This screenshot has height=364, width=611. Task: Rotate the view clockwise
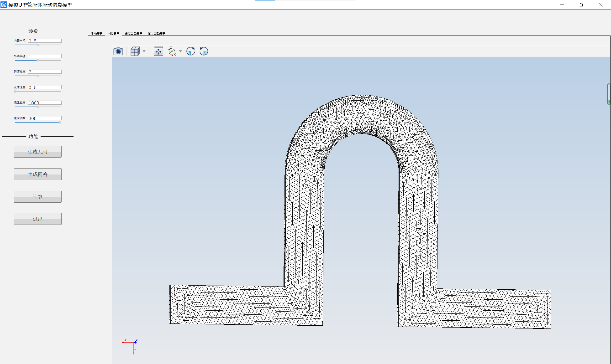click(190, 51)
